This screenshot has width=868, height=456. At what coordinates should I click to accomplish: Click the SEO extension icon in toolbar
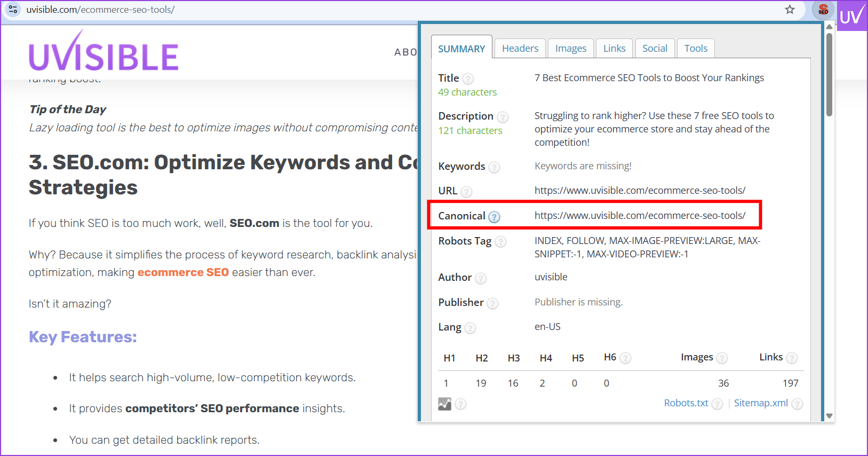click(x=823, y=10)
